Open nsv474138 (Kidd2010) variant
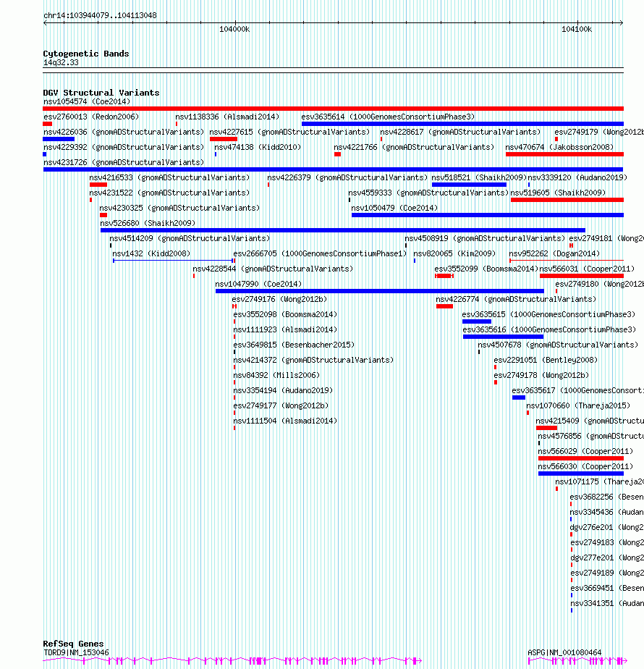 [258, 147]
